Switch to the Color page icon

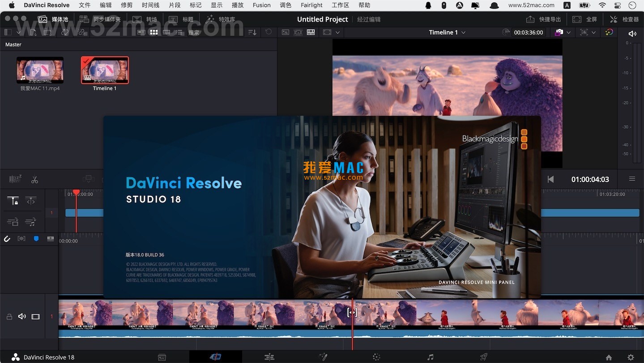click(x=376, y=357)
